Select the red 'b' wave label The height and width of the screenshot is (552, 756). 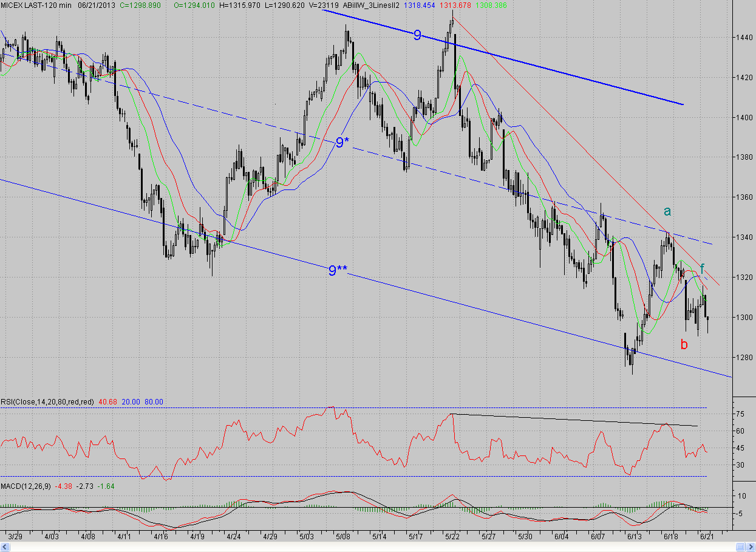click(684, 345)
